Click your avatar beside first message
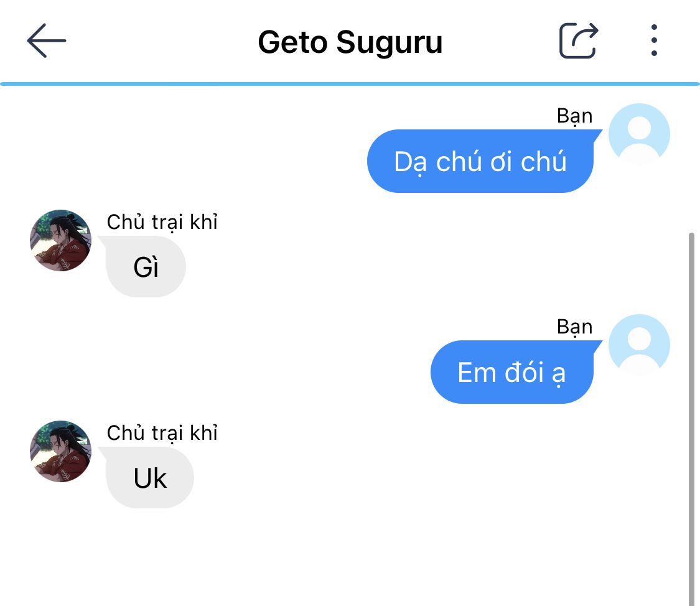This screenshot has width=700, height=606. click(639, 134)
